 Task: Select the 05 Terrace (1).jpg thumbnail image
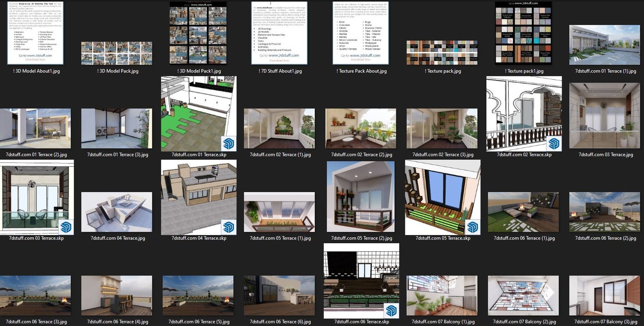point(279,212)
